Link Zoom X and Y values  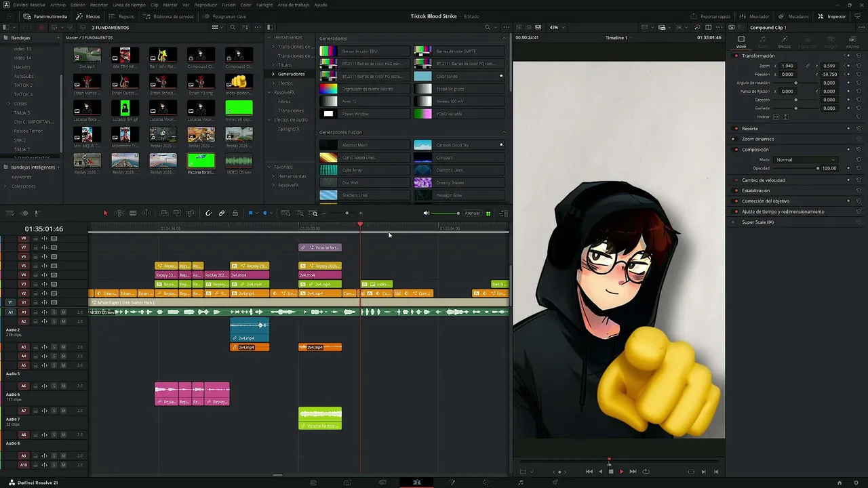point(807,66)
